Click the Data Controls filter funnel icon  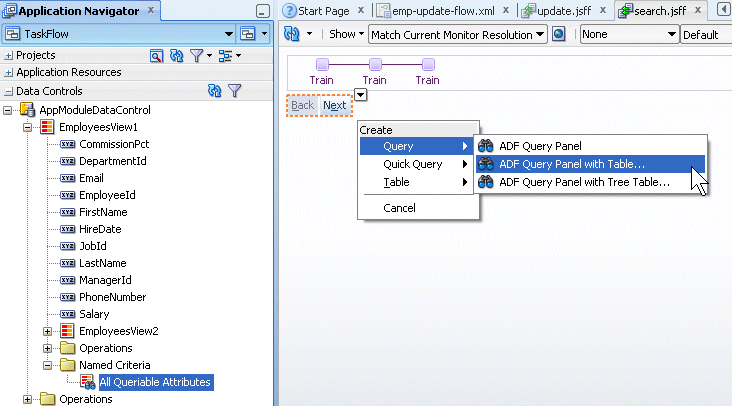coord(235,91)
